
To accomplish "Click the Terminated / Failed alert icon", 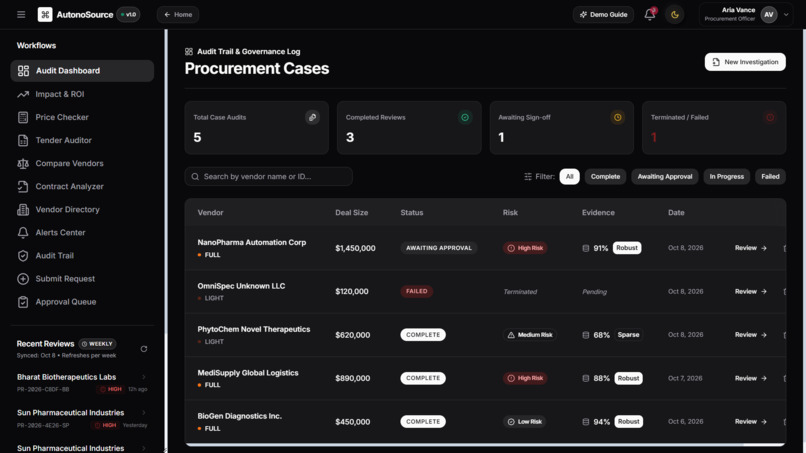I will pyautogui.click(x=770, y=117).
